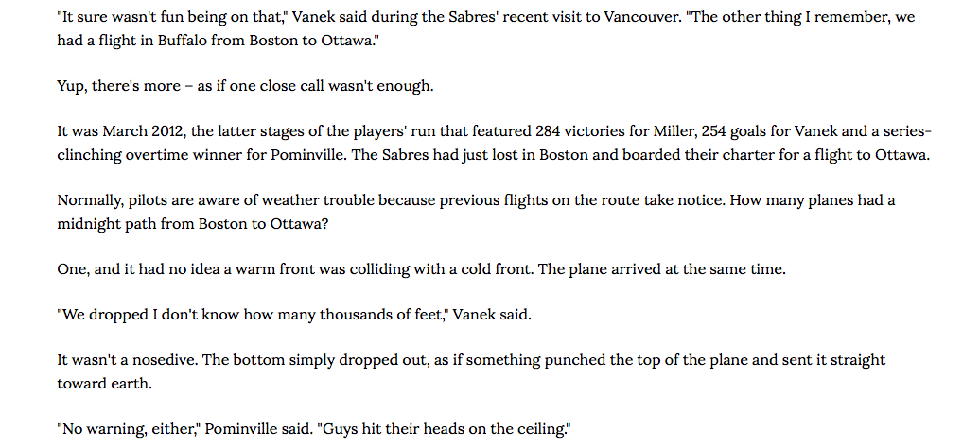Click the words "Vanek said" after the dropped quote
Viewport: 980px width, 448px height.
491,315
